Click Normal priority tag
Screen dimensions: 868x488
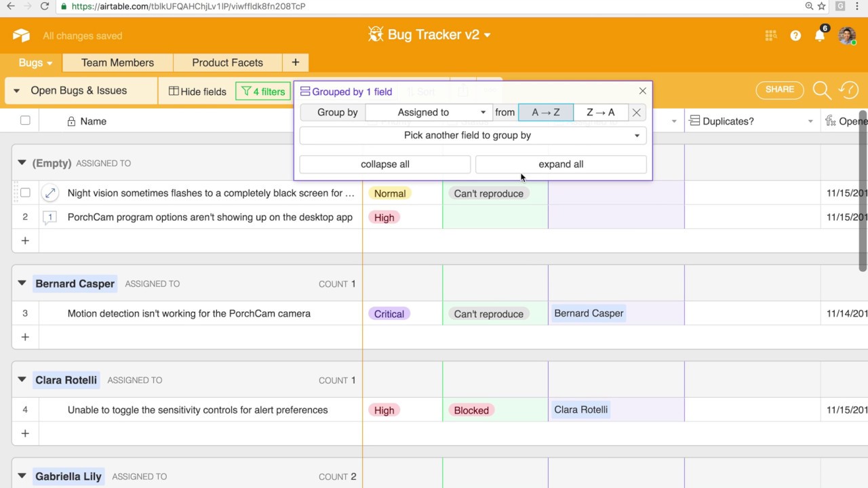(390, 193)
